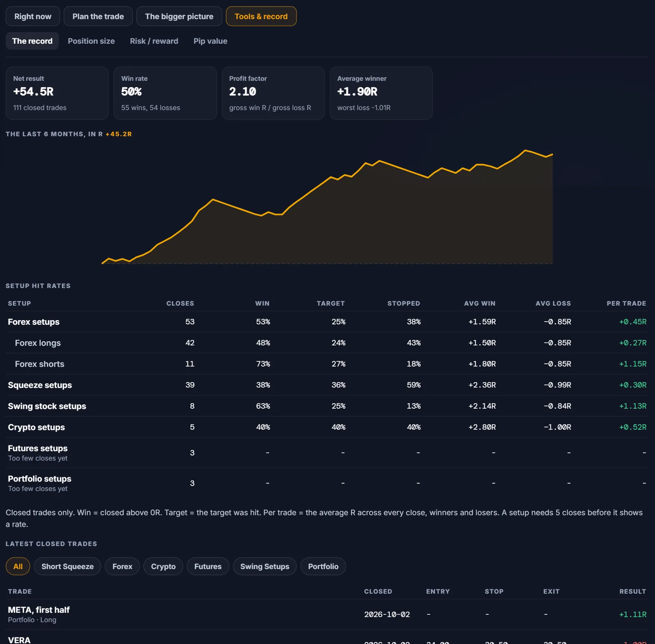
Task: Click the STOPPED column header
Action: click(x=404, y=303)
